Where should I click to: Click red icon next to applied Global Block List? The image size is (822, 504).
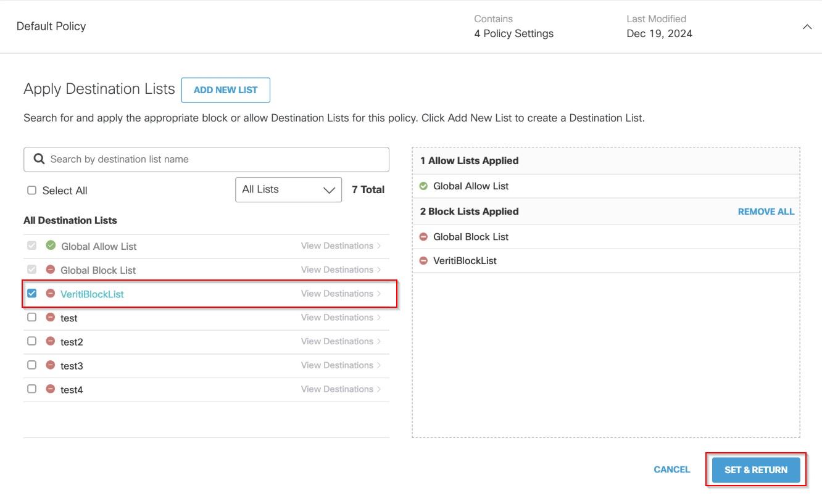(x=423, y=237)
